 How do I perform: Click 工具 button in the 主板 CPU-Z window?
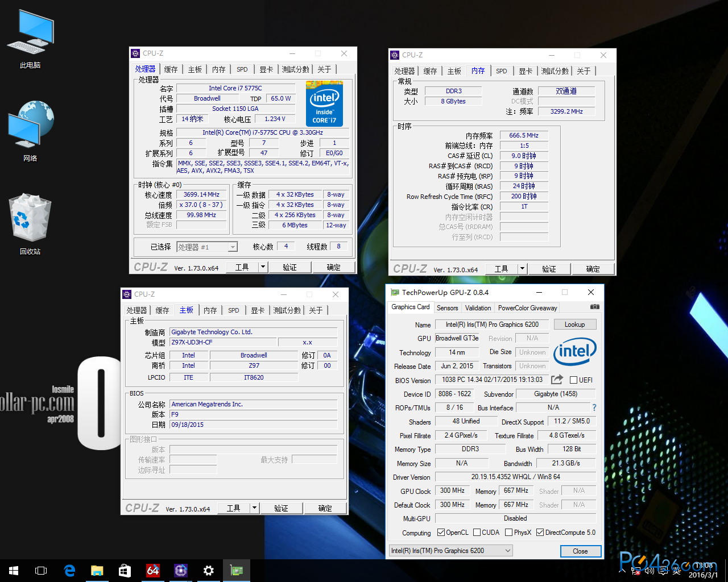click(233, 508)
